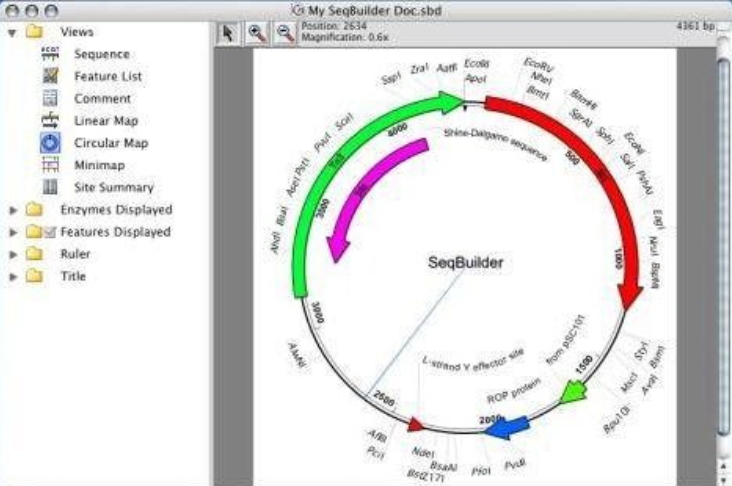Image resolution: width=732 pixels, height=486 pixels.
Task: Click the ROP protein label
Action: (x=514, y=390)
